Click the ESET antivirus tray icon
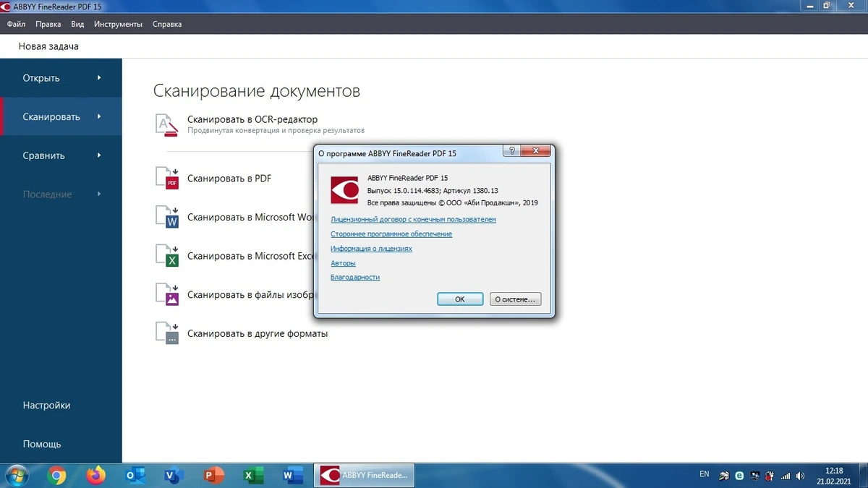The height and width of the screenshot is (488, 868). (739, 476)
